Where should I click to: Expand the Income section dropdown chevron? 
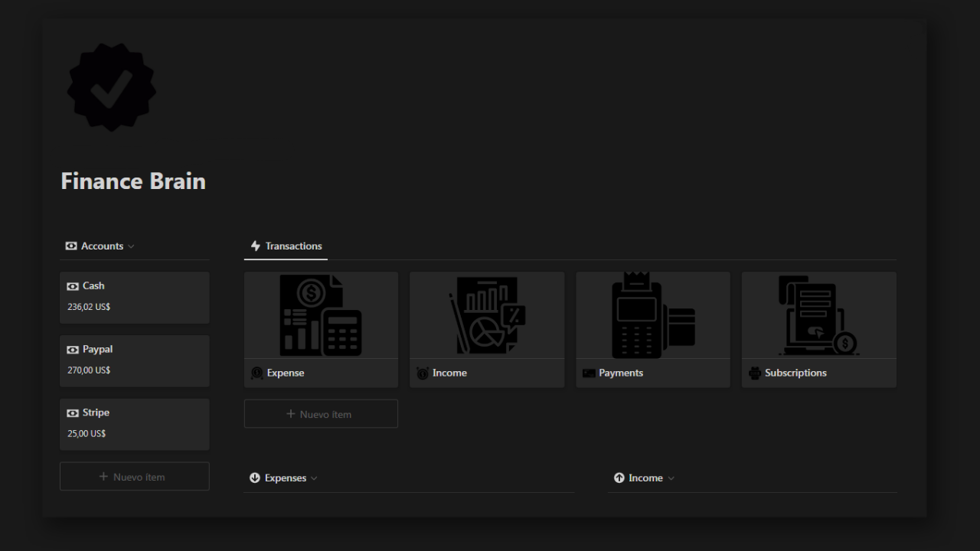671,478
